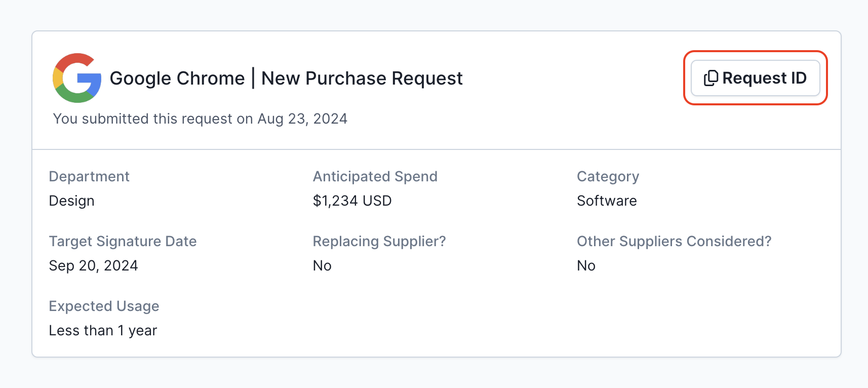
Task: Click the copy icon beside Request ID
Action: pos(711,78)
